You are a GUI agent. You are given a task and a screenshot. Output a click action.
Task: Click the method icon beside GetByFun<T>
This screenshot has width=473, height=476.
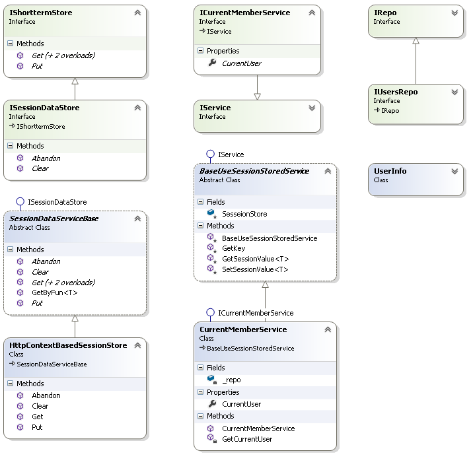[20, 292]
